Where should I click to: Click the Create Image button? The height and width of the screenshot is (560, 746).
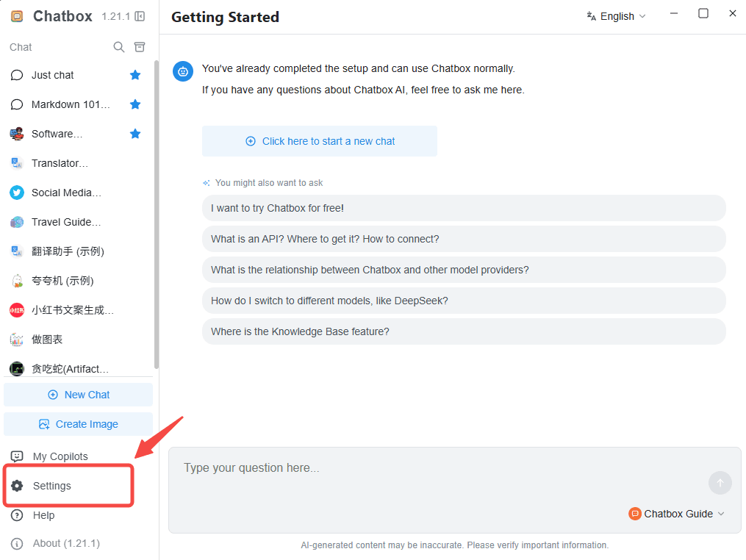79,424
